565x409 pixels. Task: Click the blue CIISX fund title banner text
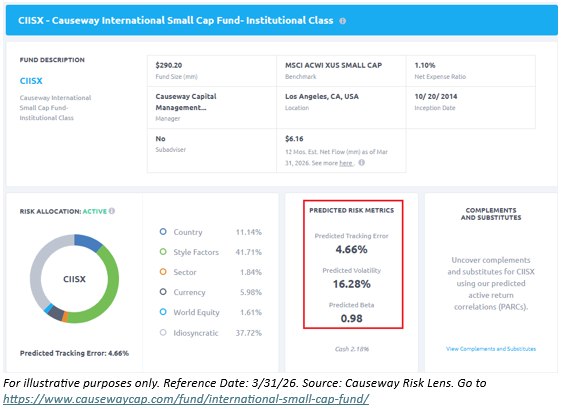point(175,21)
